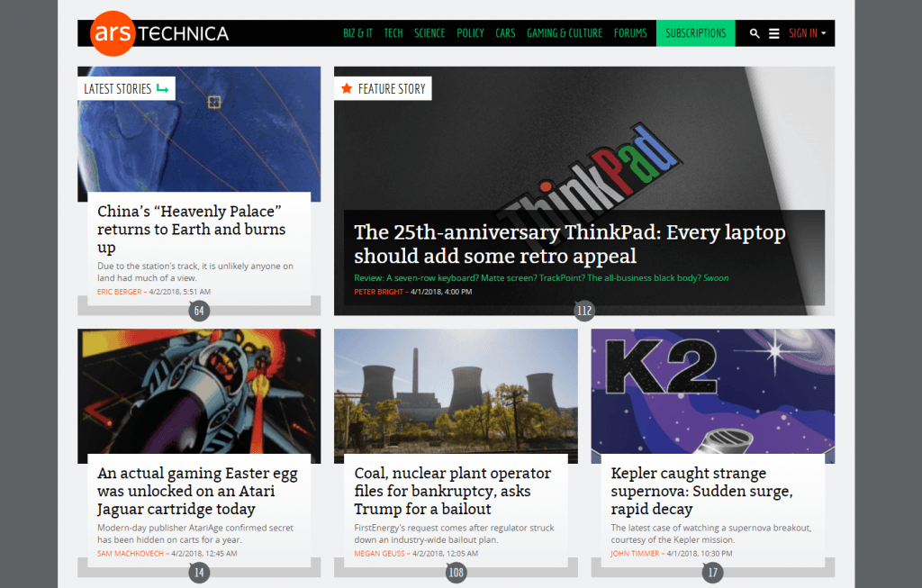The image size is (922, 588).
Task: Click the green Subscriptions button
Action: (695, 33)
